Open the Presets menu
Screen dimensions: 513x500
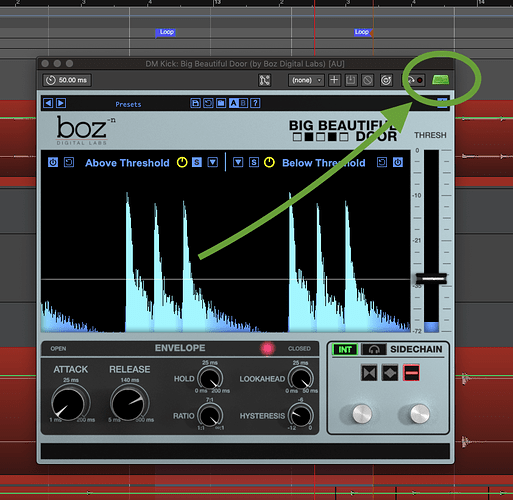coord(128,104)
